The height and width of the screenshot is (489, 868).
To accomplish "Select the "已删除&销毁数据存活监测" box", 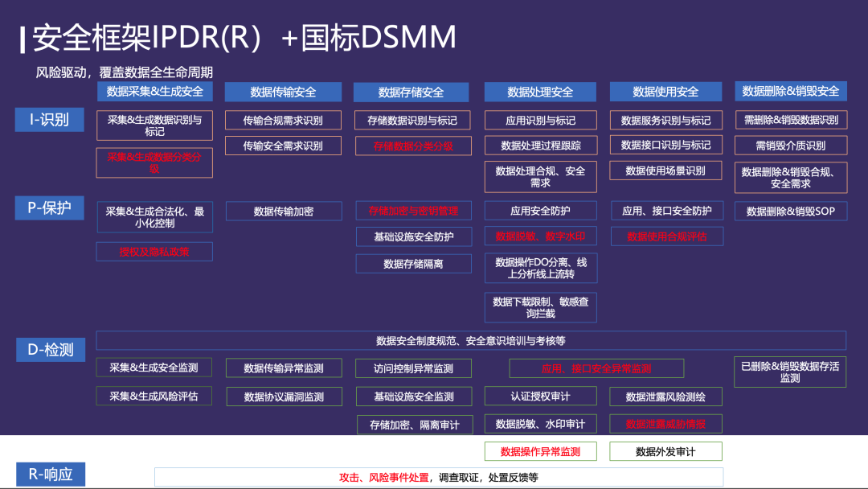I will tap(790, 372).
